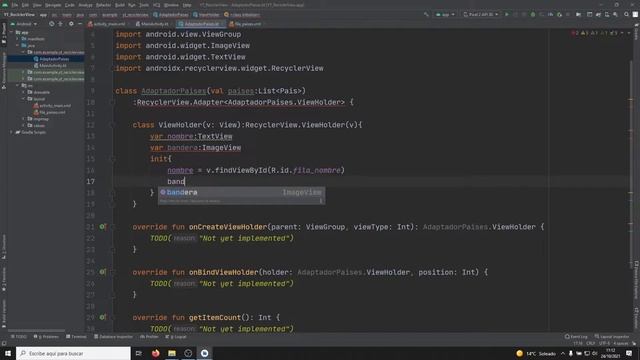Click the Make Project hammer icon
Viewport: 640px width, 360px height.
point(426,14)
